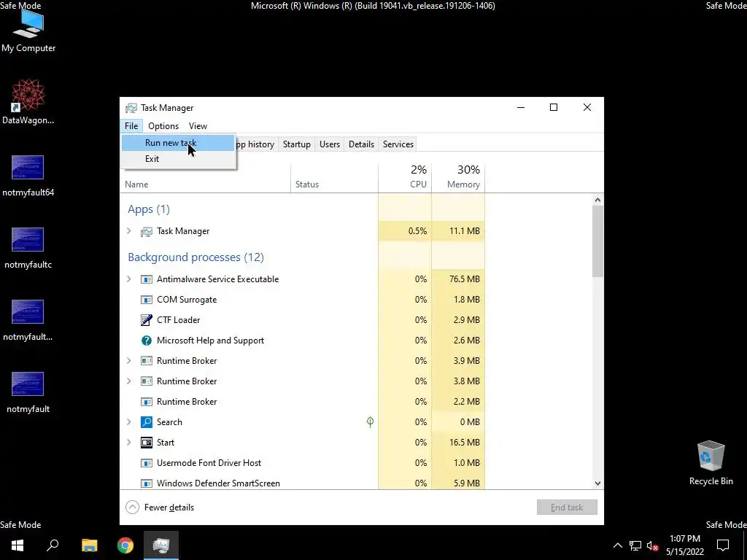Click the Start process icon
This screenshot has width=747, height=560.
[146, 443]
